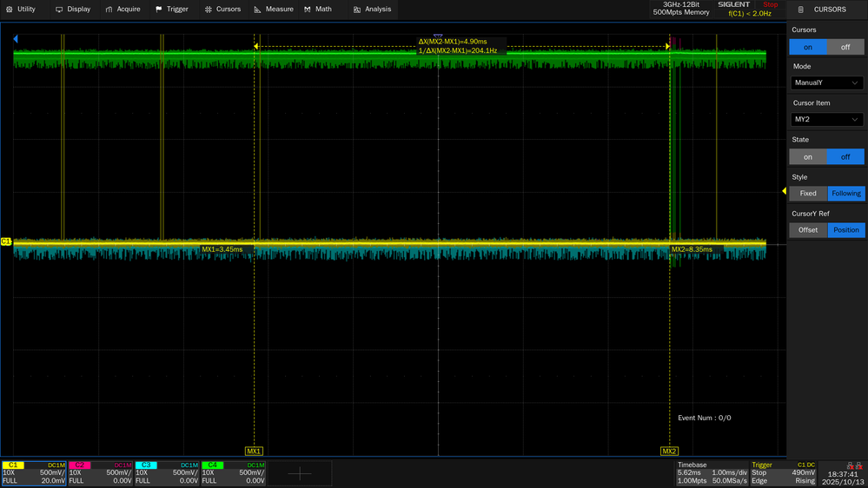Screen dimensions: 868x488
Task: Select channel C4 settings box
Action: coord(233,473)
